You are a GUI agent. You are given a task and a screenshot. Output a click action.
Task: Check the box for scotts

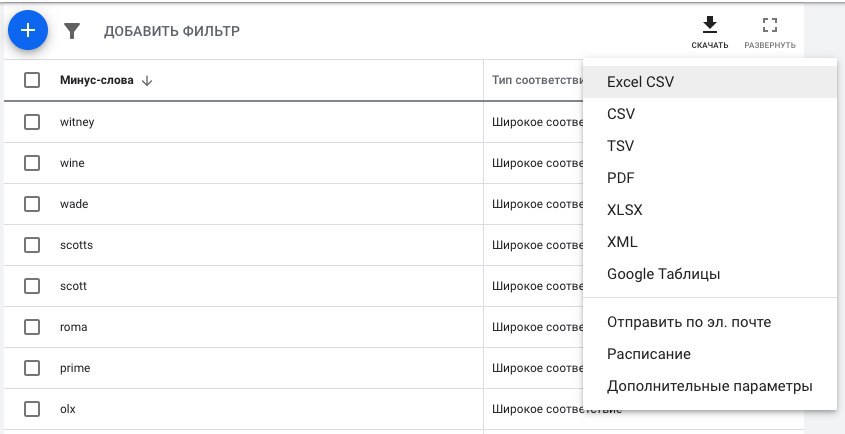click(x=32, y=245)
